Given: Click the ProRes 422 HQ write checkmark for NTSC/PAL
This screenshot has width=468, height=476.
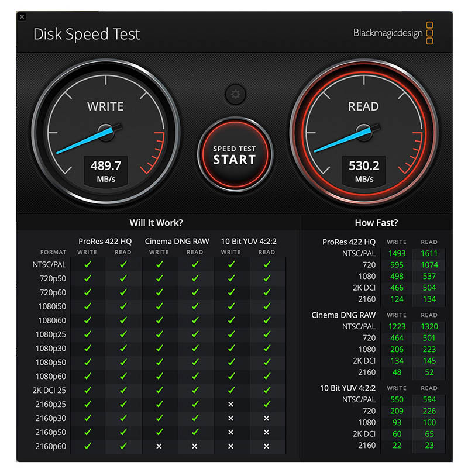Looking at the screenshot, I should 88,264.
